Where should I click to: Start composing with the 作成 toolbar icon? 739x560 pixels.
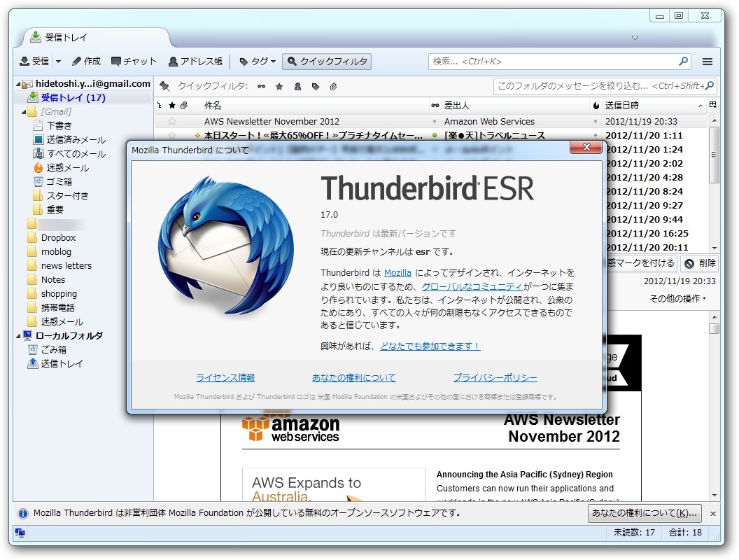85,61
